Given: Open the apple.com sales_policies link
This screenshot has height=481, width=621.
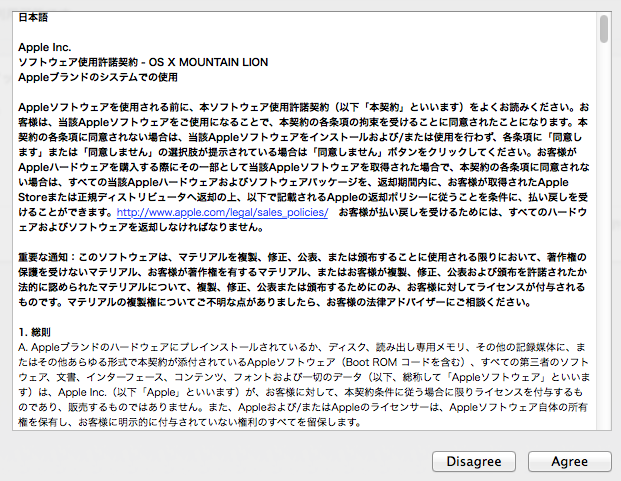Looking at the screenshot, I should [x=222, y=213].
